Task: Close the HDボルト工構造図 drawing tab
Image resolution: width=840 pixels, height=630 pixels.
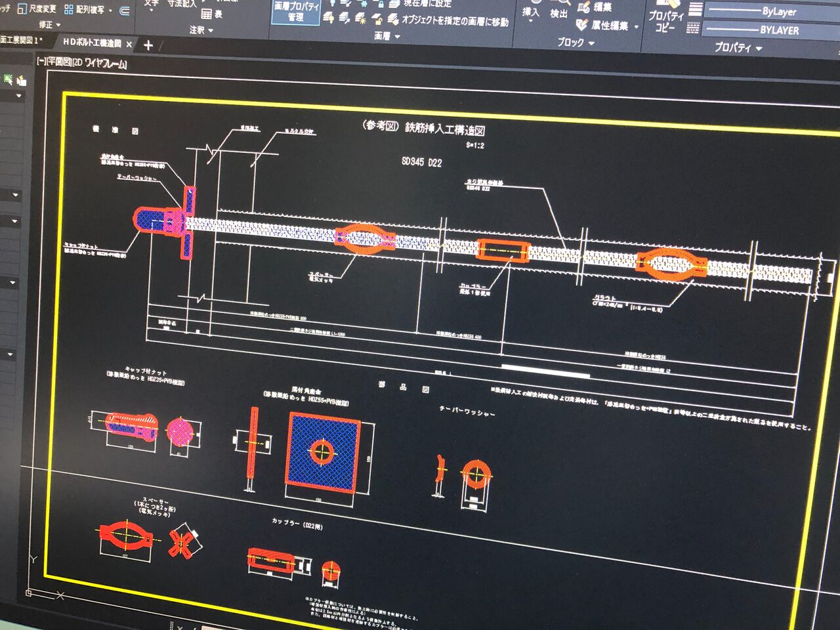Action: pos(129,45)
